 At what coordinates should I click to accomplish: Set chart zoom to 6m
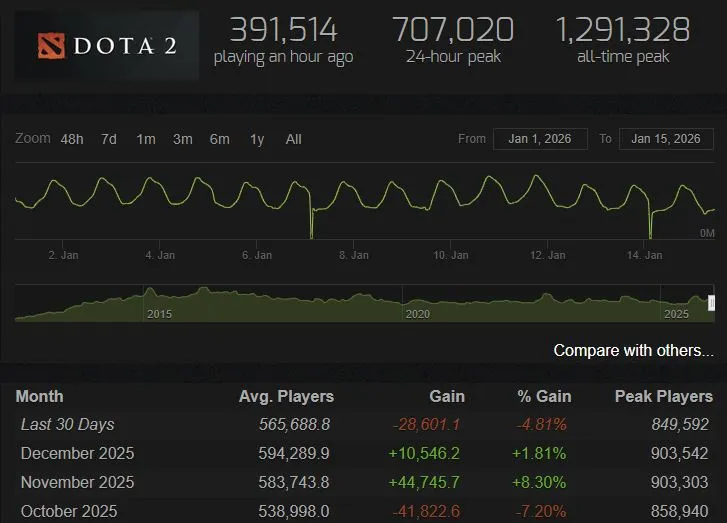[x=220, y=139]
